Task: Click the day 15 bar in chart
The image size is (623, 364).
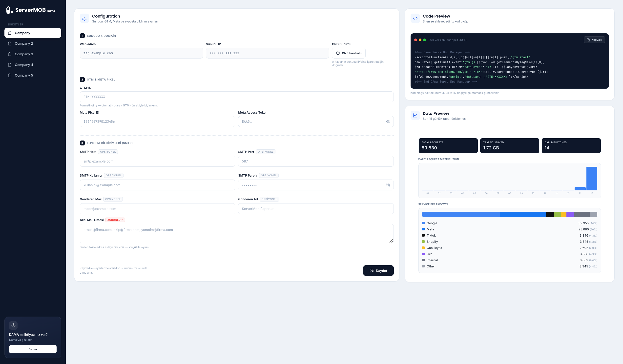Action: [x=592, y=178]
